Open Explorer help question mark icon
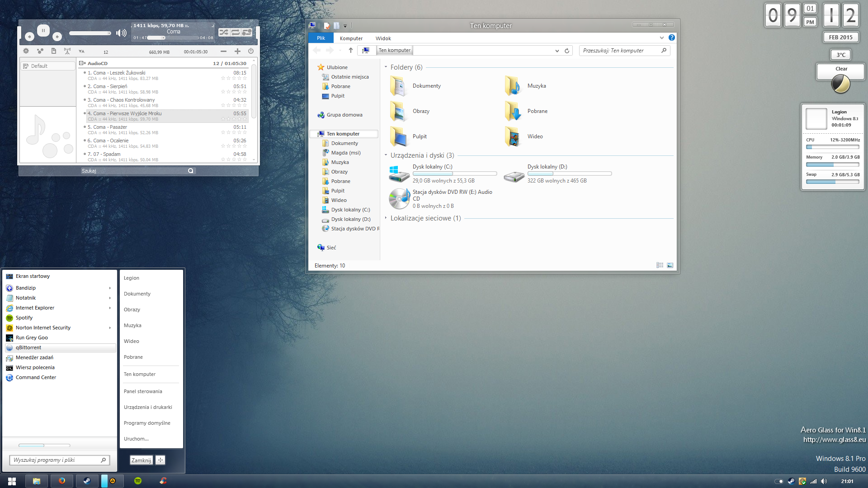 [672, 38]
